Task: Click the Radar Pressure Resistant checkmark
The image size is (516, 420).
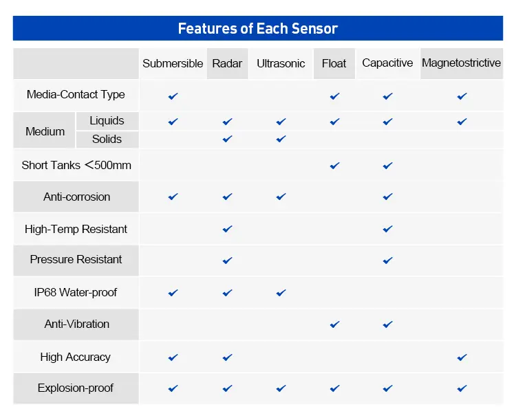Action: click(228, 261)
